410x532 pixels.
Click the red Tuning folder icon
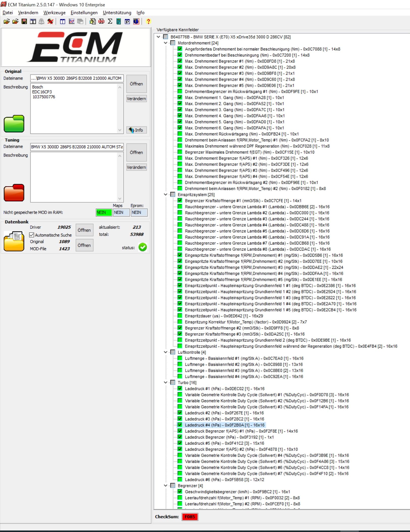pyautogui.click(x=14, y=192)
